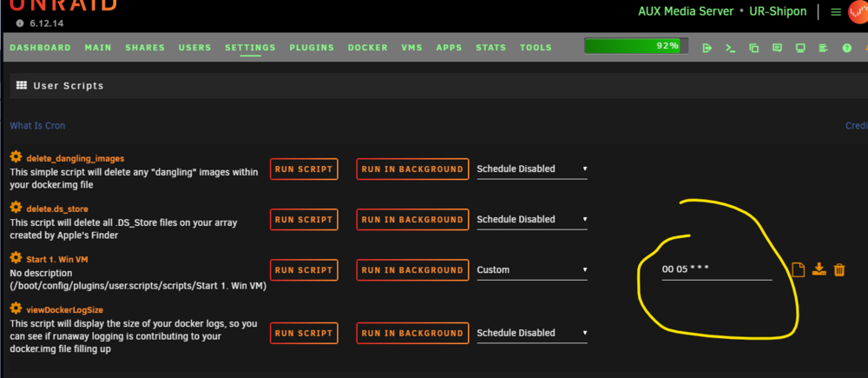Click the logout icon in the toolbar
Image resolution: width=868 pixels, height=378 pixels.
(x=707, y=48)
